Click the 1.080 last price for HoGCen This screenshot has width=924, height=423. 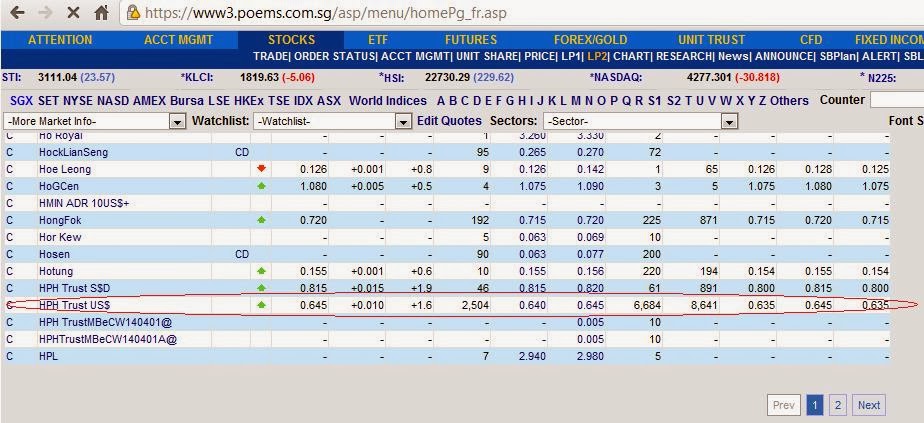coord(314,186)
